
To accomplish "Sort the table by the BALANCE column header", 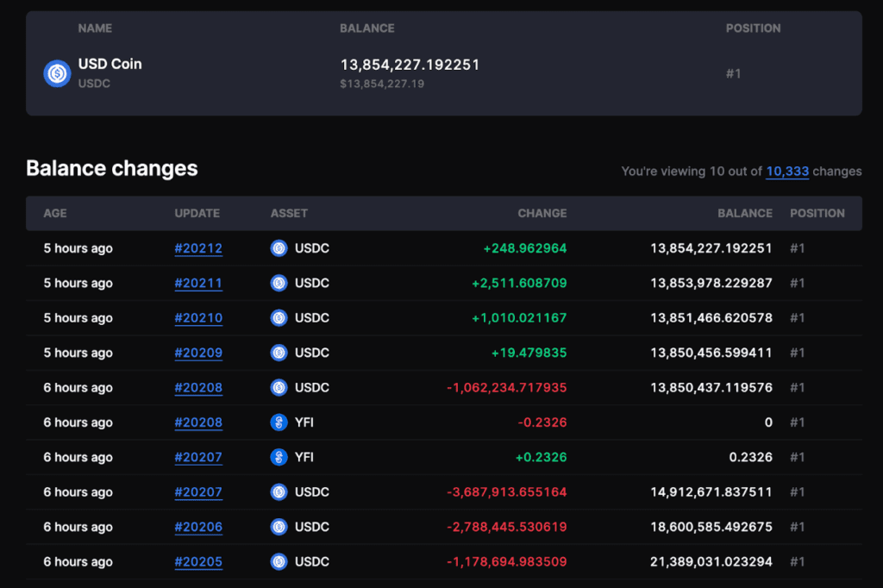I will pyautogui.click(x=745, y=213).
